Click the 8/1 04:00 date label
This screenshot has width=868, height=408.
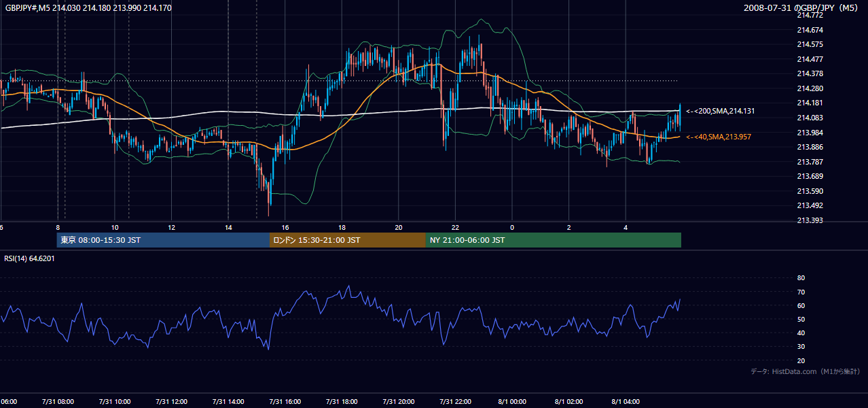tap(625, 401)
